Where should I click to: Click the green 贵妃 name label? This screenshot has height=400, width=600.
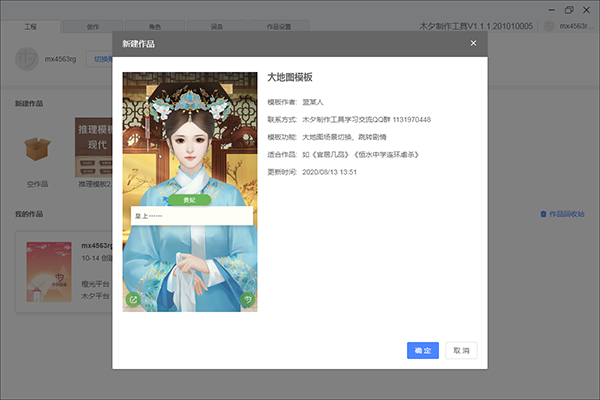[189, 200]
